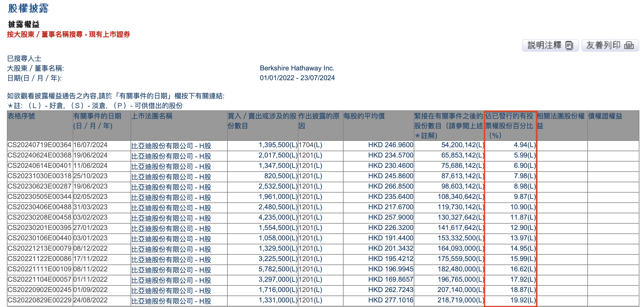The height and width of the screenshot is (307, 644).
Task: Open the event date 03/01/2023
Action: pos(90,238)
